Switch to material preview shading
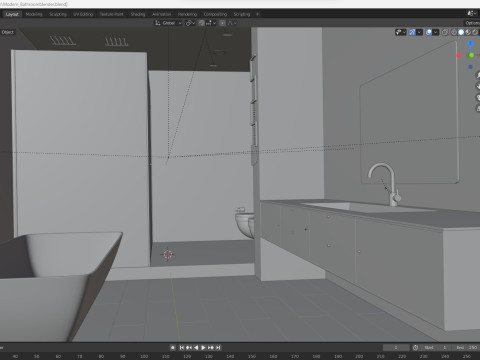 [468, 32]
